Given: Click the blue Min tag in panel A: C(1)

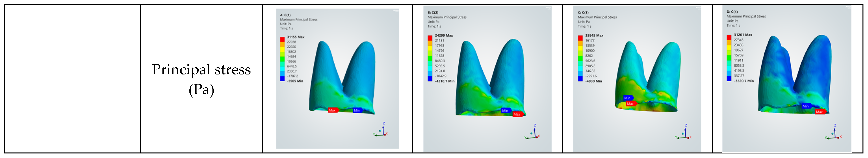Looking at the screenshot, I should pos(357,110).
